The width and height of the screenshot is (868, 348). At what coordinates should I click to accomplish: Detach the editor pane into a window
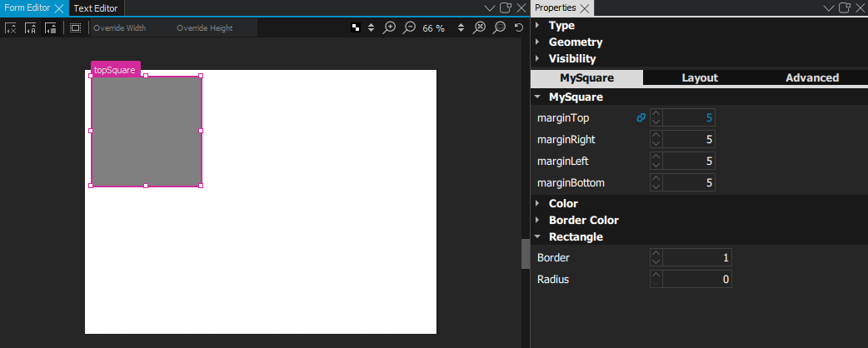point(506,7)
